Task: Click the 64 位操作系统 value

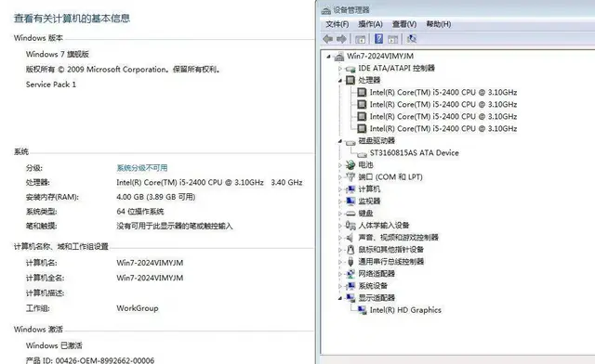Action: click(140, 212)
